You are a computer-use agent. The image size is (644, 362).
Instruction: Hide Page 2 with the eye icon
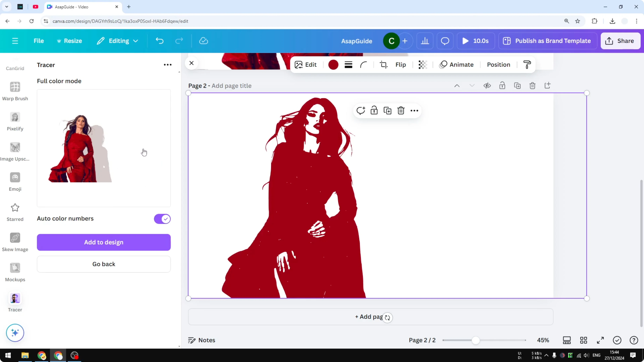coord(487,86)
